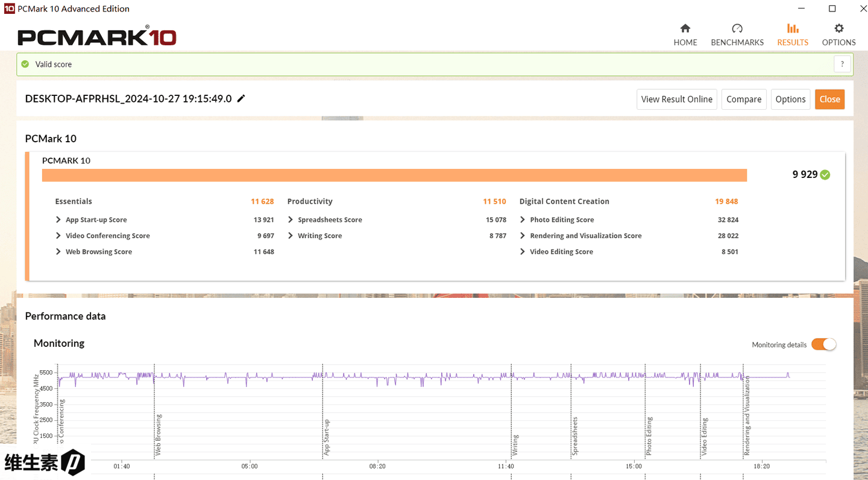Toggle the Monitoring details switch
Image resolution: width=868 pixels, height=480 pixels.
point(823,344)
